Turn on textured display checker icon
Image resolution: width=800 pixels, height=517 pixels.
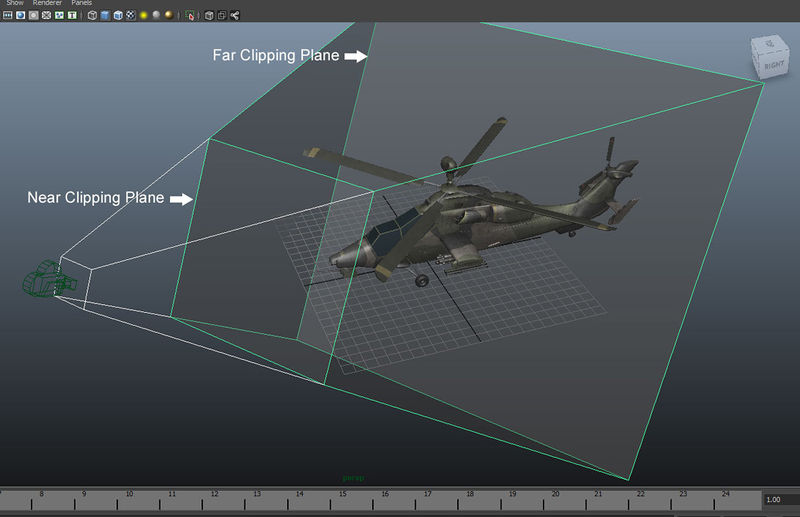coord(130,16)
